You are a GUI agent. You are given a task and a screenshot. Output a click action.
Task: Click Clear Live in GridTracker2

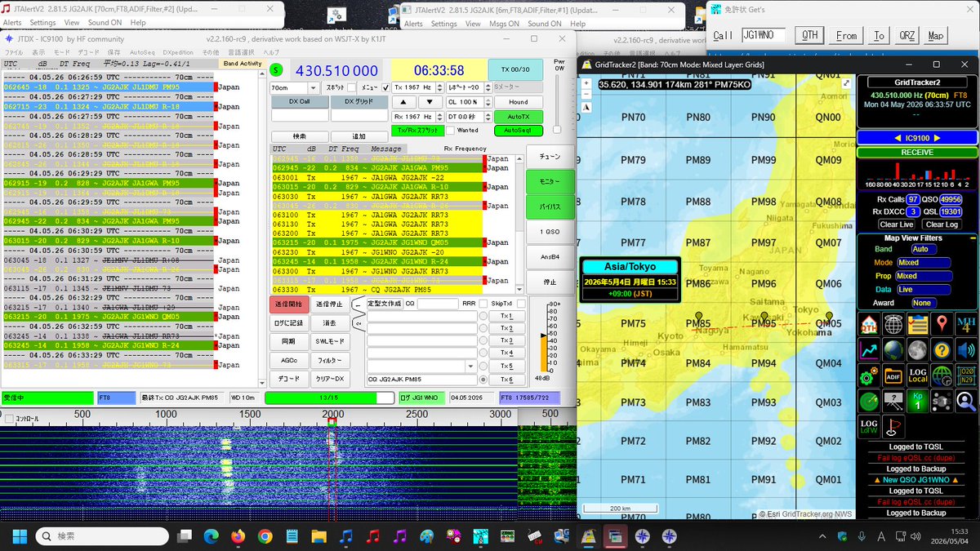895,224
